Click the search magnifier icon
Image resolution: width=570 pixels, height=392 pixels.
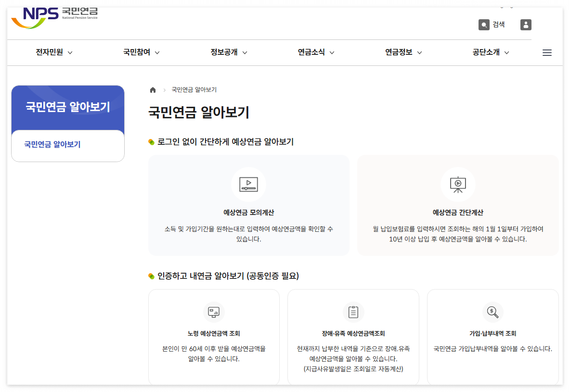click(484, 25)
